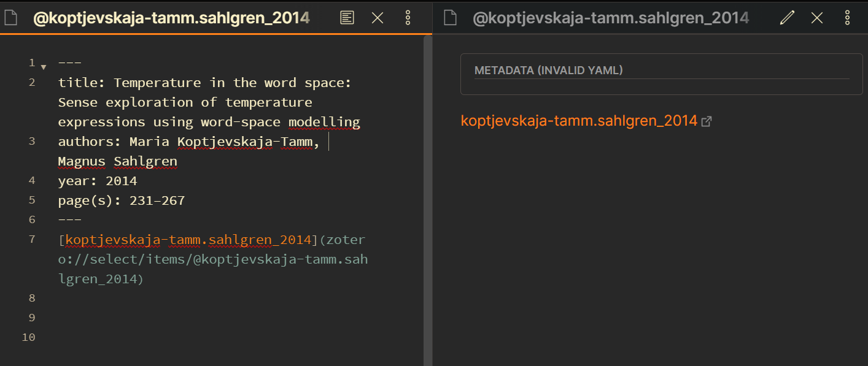
Task: Collapse the YAML frontmatter fold arrow at line 1
Action: coord(43,66)
